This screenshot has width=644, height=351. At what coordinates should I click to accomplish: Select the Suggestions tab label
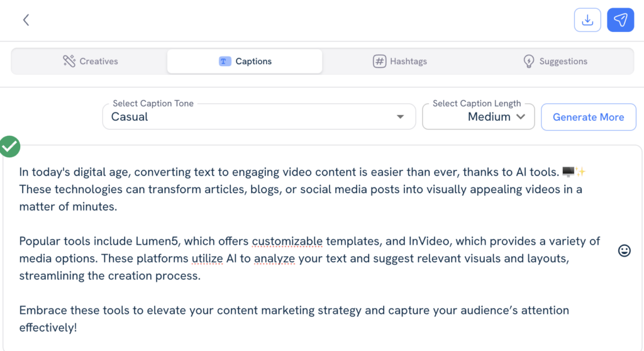pyautogui.click(x=563, y=61)
